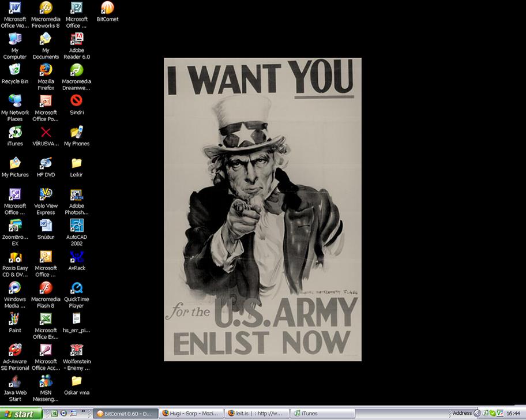This screenshot has width=526, height=420.
Task: Open My Computer on the desktop
Action: pos(15,46)
